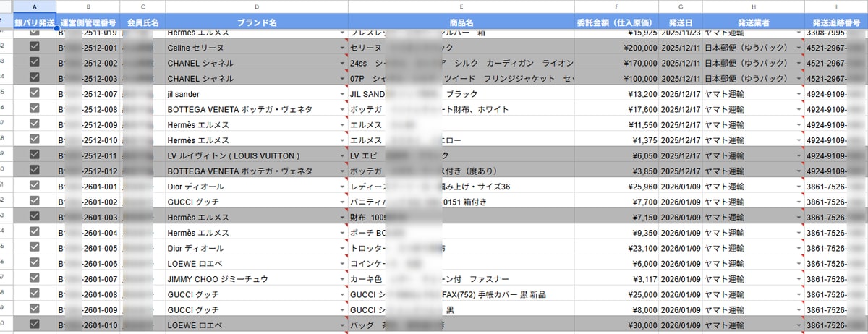Open carrier dropdown arrow in ¥200,000 row
This screenshot has width=868, height=334.
799,48
